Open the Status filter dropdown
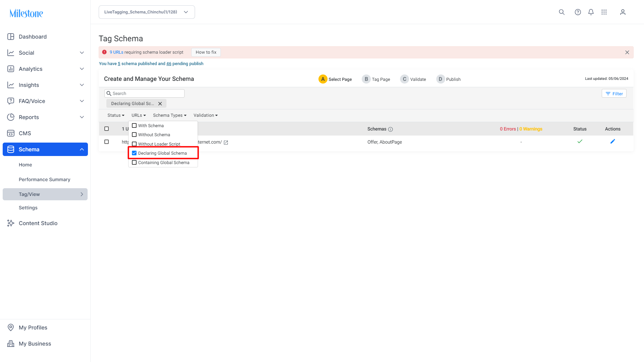 pyautogui.click(x=116, y=115)
